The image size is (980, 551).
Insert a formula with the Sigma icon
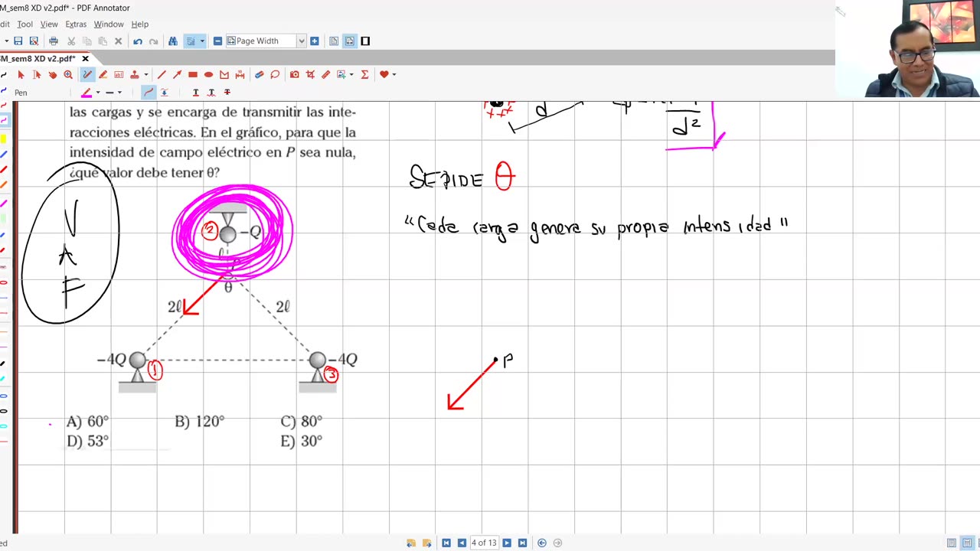364,74
